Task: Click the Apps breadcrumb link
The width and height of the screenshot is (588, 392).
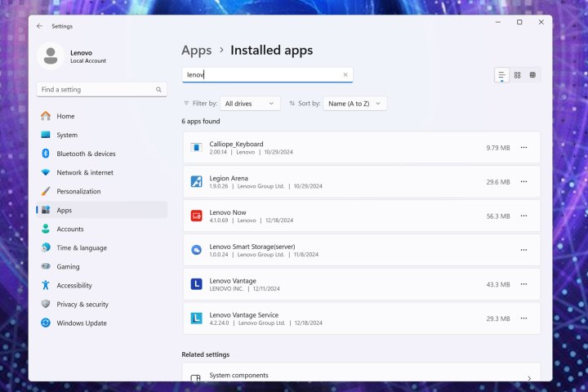Action: click(196, 51)
